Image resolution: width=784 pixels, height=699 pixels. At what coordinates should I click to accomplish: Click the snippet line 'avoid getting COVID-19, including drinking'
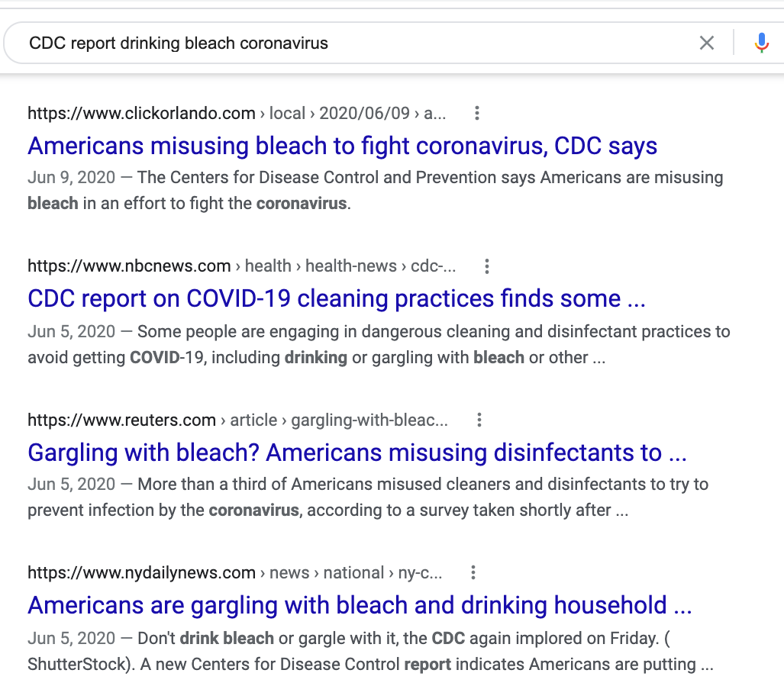coord(316,357)
